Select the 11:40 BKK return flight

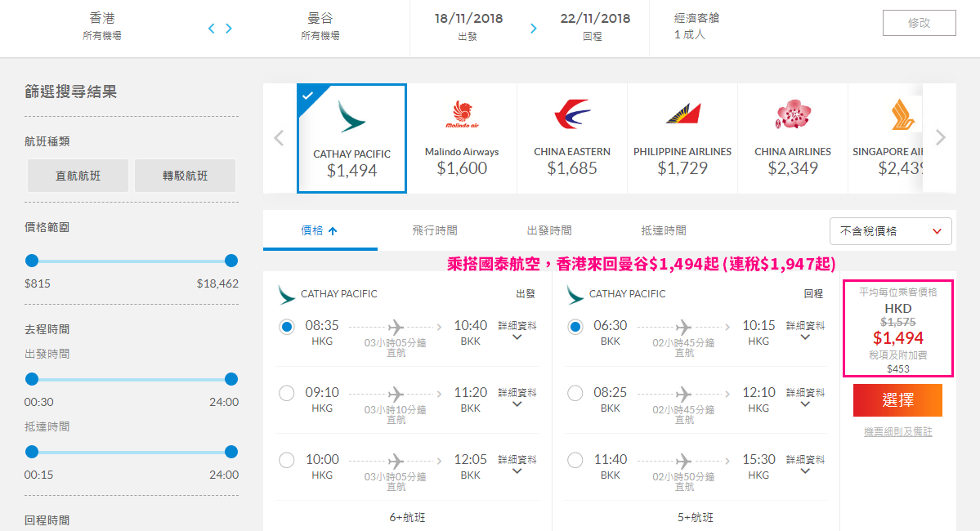(x=575, y=461)
